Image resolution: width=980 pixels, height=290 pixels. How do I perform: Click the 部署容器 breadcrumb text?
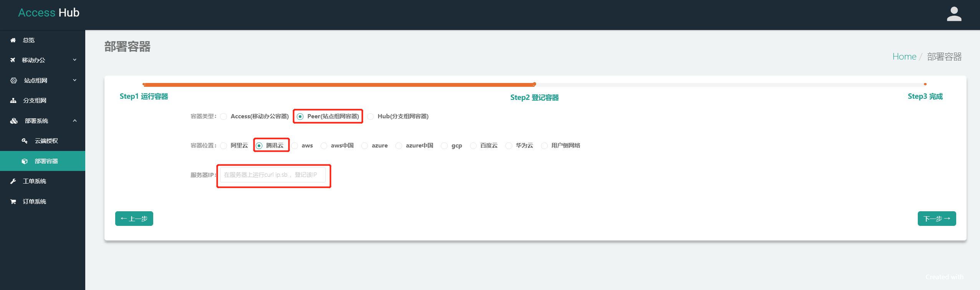[944, 56]
